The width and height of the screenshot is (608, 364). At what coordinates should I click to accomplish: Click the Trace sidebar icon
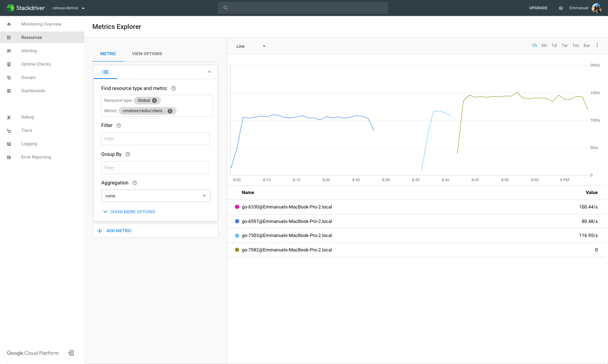click(9, 130)
